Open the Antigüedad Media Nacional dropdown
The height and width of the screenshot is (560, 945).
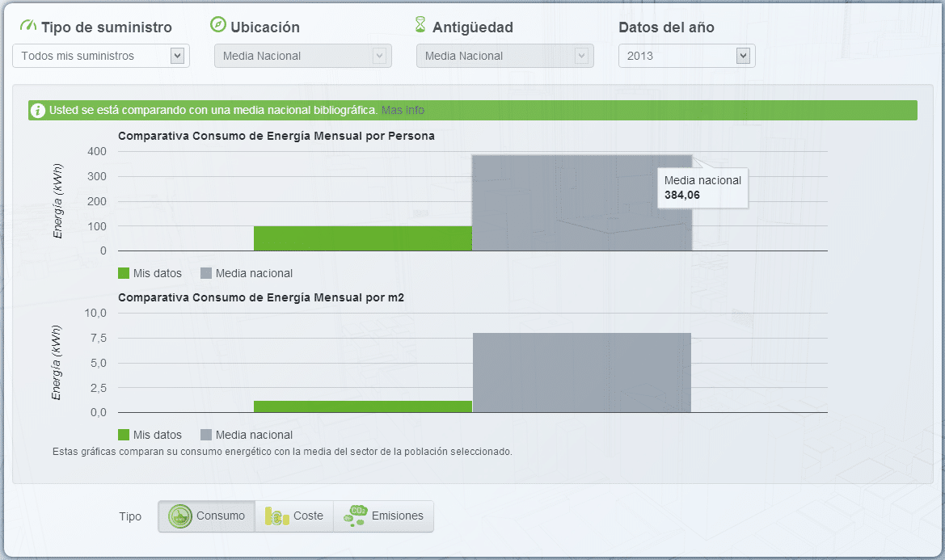click(x=504, y=56)
